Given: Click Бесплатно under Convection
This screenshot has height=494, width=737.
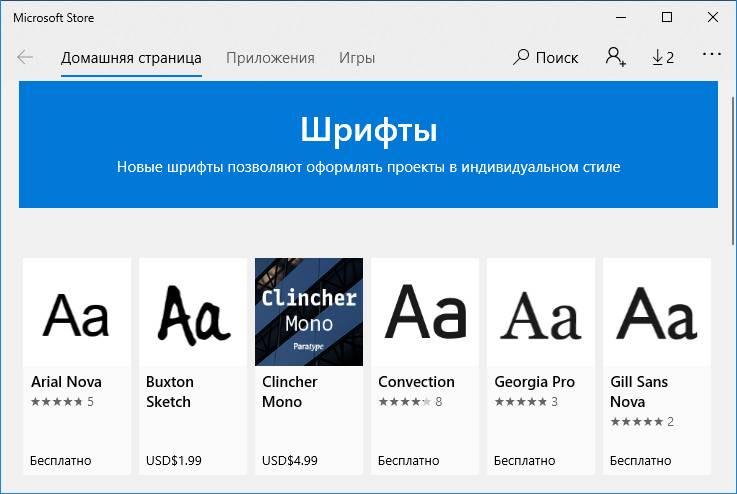Looking at the screenshot, I should tap(408, 461).
